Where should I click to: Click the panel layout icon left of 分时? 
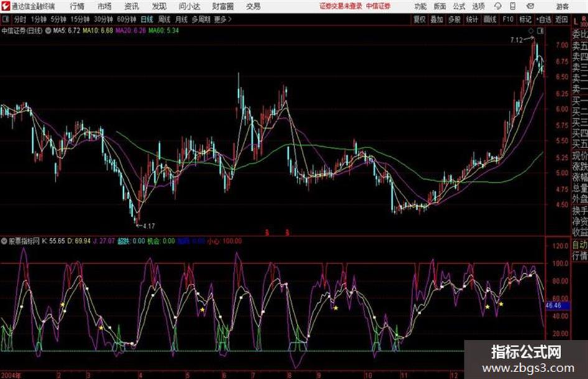point(6,19)
